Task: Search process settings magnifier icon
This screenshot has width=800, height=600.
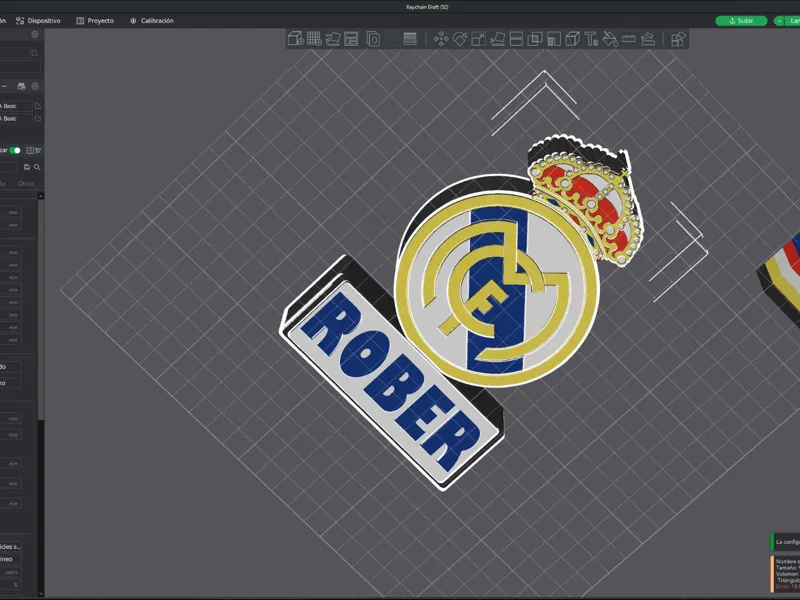Action: coord(37,167)
